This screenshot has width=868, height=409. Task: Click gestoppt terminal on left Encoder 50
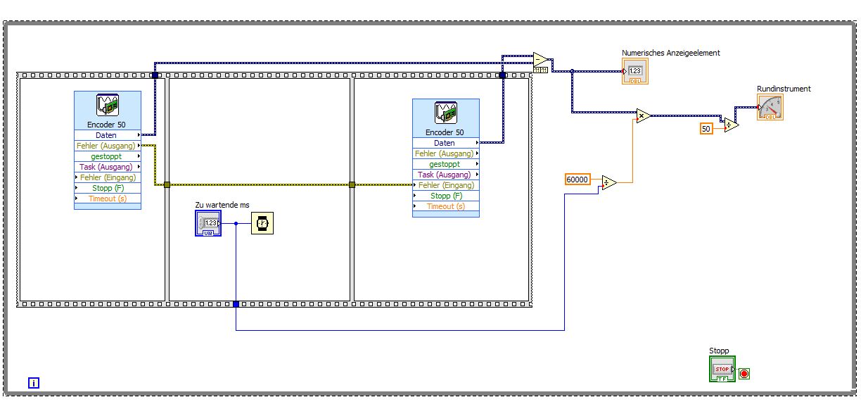[x=108, y=156]
